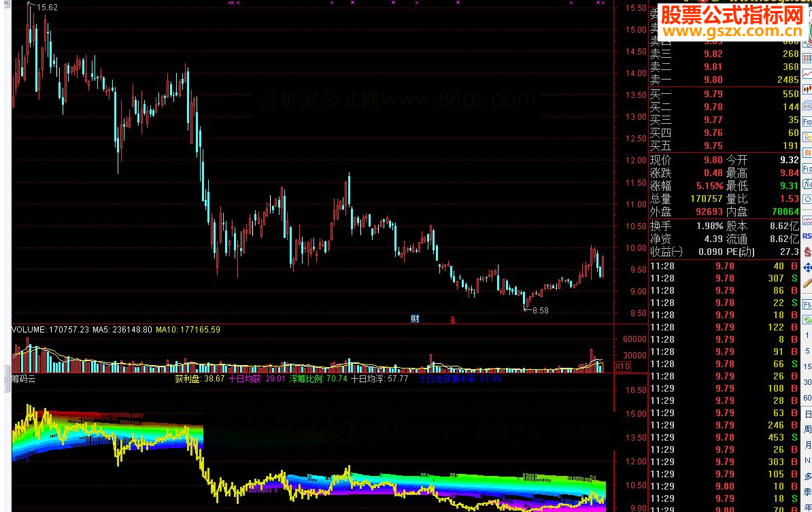Switch to the intraday line chart icon
The width and height of the screenshot is (812, 512).
tap(807, 75)
